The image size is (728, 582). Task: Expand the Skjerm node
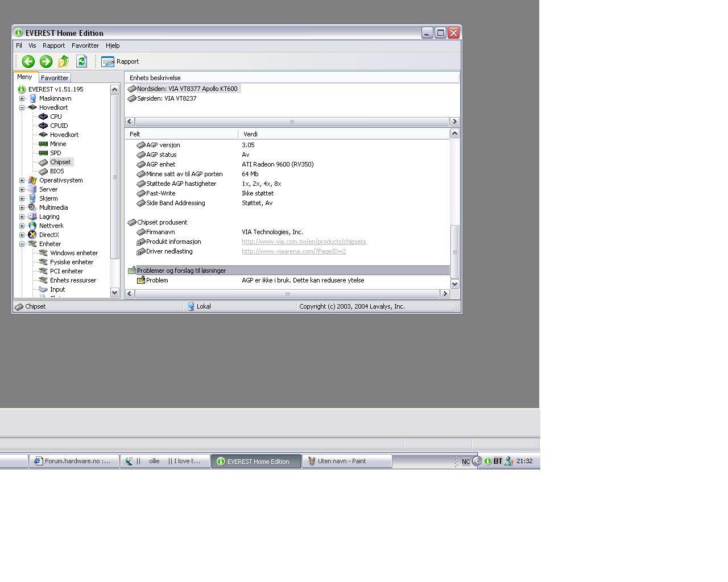(22, 198)
